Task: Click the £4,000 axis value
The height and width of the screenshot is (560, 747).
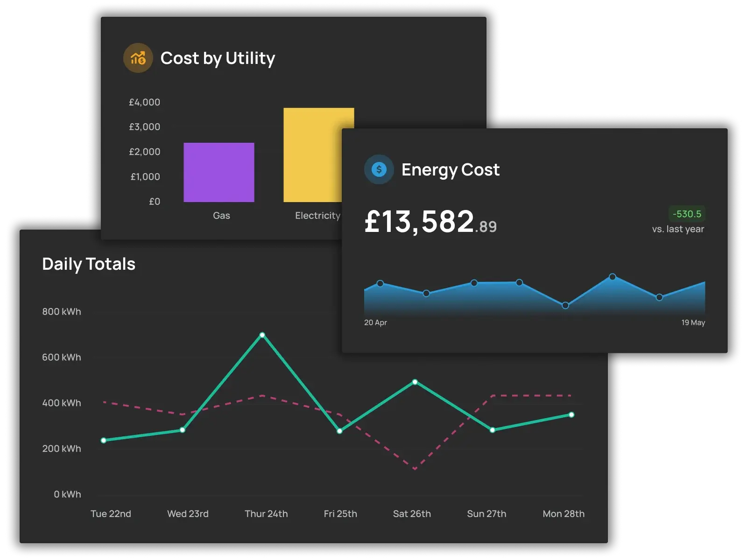Action: [x=144, y=102]
